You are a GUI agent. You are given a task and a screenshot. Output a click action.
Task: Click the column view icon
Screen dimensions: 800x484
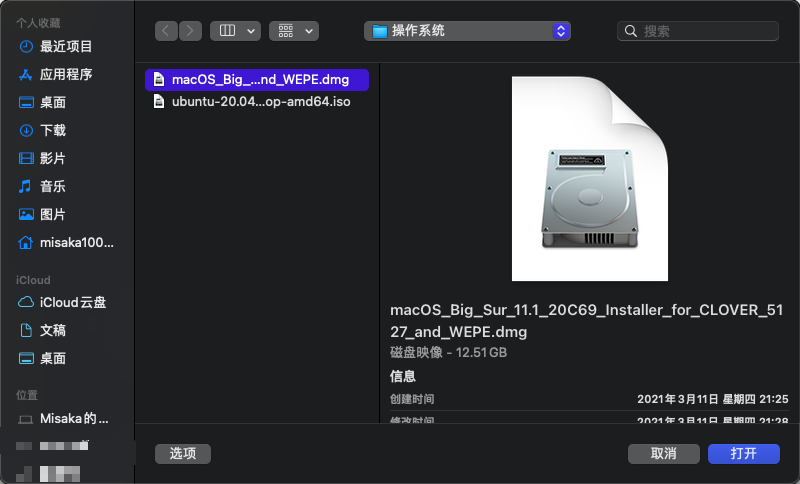pyautogui.click(x=227, y=31)
